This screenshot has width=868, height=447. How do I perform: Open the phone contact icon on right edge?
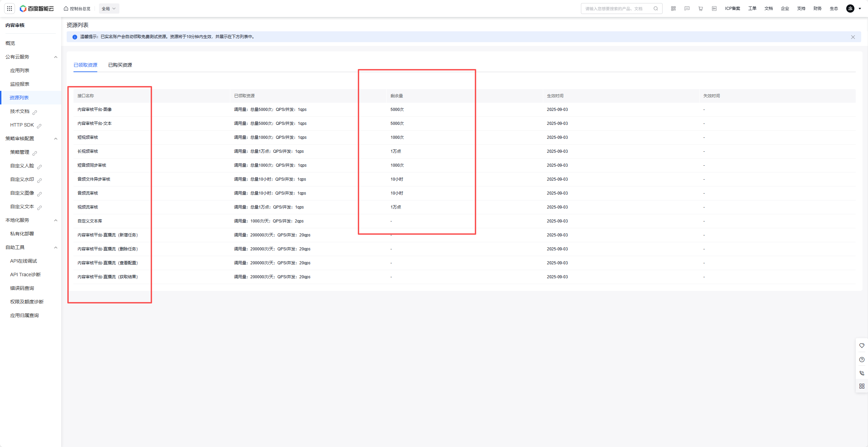click(862, 373)
